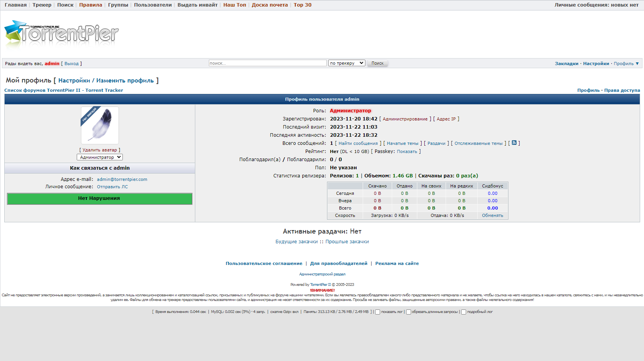The width and height of the screenshot is (644, 361).
Task: Enable the 'показать лог' checkbox
Action: point(377,312)
